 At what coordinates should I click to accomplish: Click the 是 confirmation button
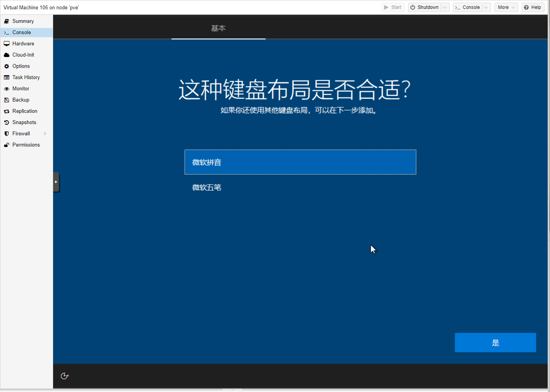[495, 343]
